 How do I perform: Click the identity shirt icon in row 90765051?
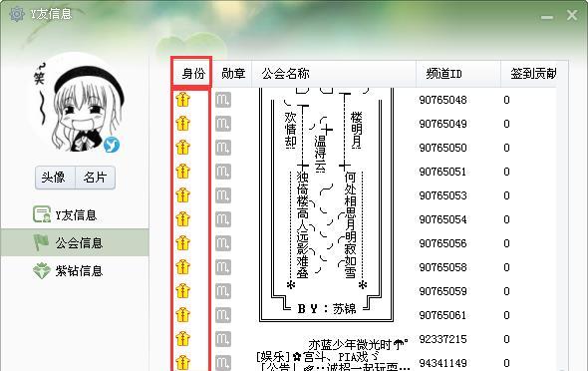coord(182,172)
